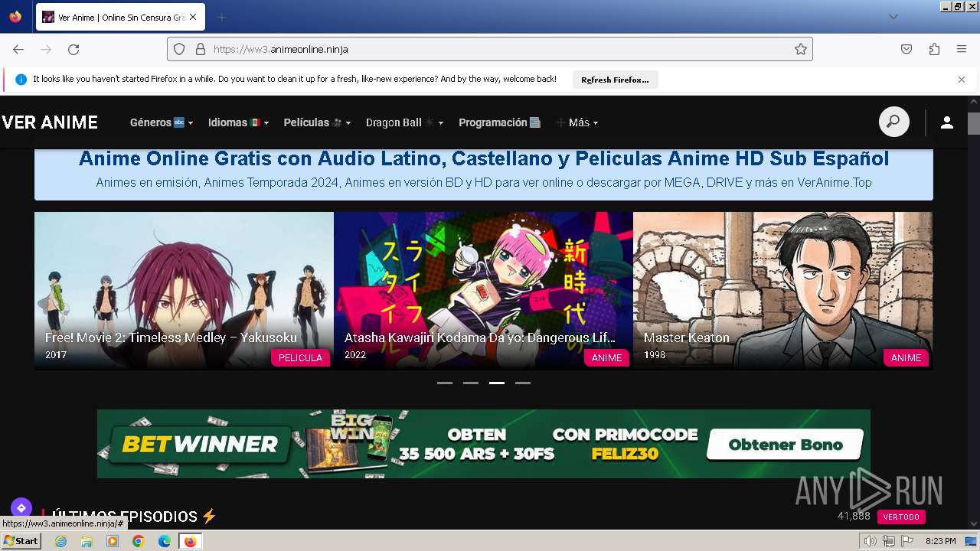
Task: Expand the Dragon Ball dropdown menu
Action: [404, 122]
